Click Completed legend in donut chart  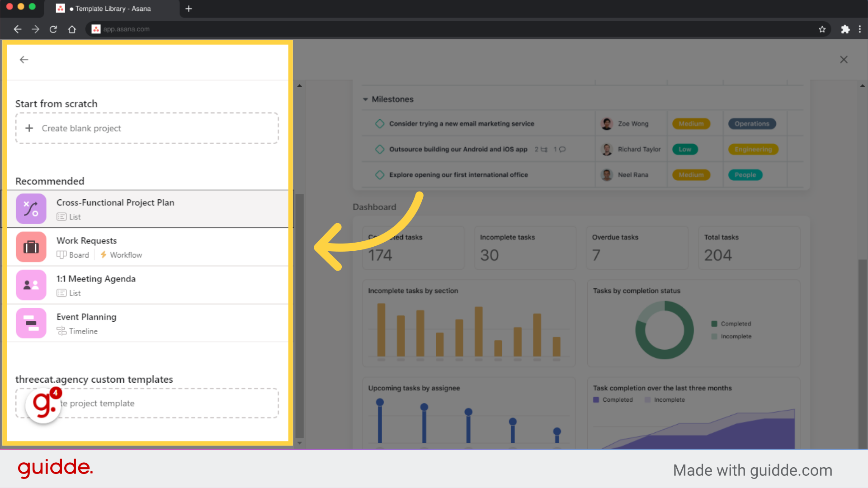(731, 324)
